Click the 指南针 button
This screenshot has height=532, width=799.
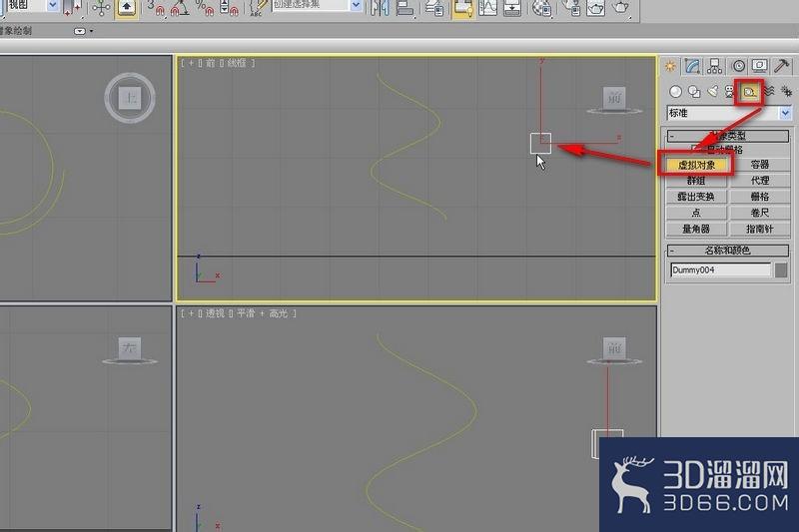[x=760, y=230]
